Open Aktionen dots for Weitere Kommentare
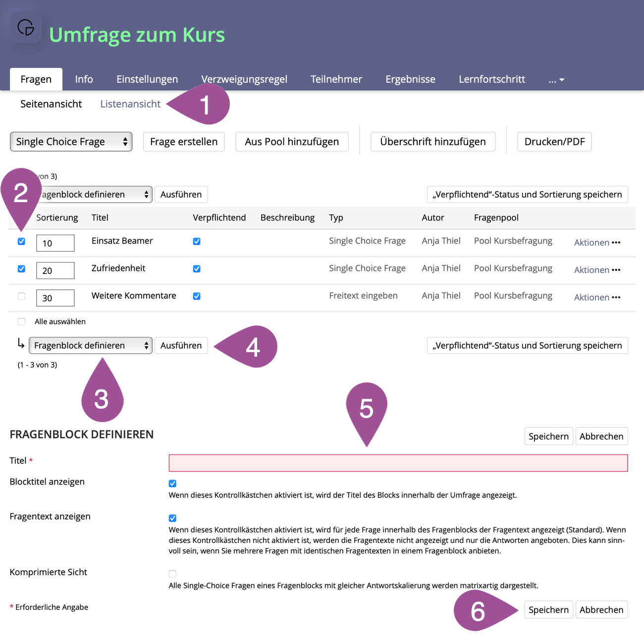 pyautogui.click(x=616, y=297)
